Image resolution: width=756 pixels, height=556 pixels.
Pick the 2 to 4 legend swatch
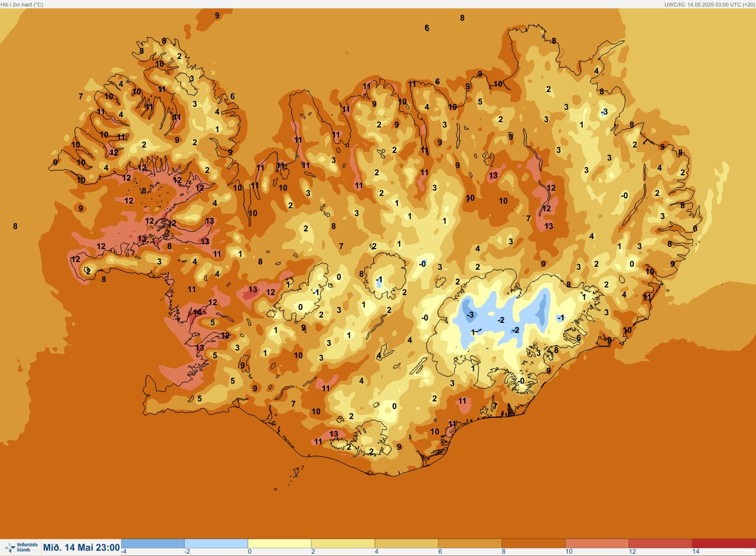click(343, 544)
